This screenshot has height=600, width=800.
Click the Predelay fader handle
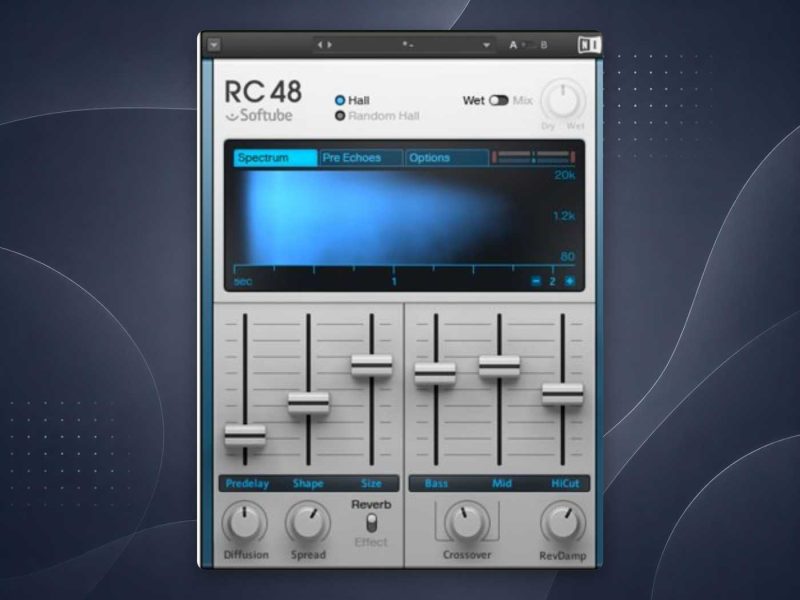(245, 436)
